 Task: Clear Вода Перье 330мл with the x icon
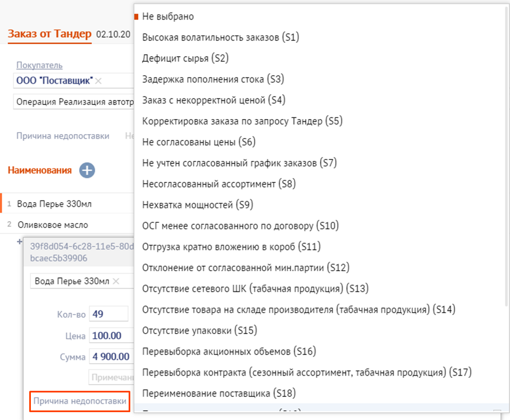[116, 281]
